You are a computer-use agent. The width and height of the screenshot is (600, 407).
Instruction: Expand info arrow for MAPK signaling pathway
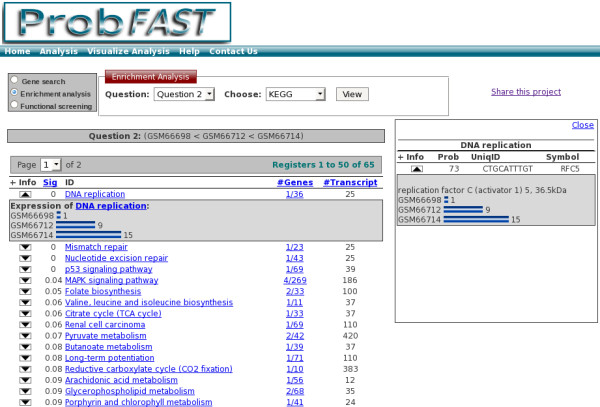[26, 280]
